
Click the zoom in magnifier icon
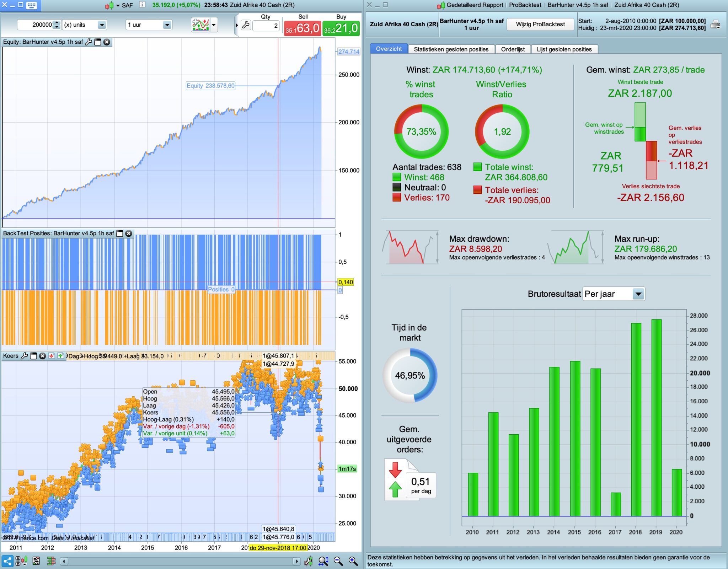(x=353, y=561)
